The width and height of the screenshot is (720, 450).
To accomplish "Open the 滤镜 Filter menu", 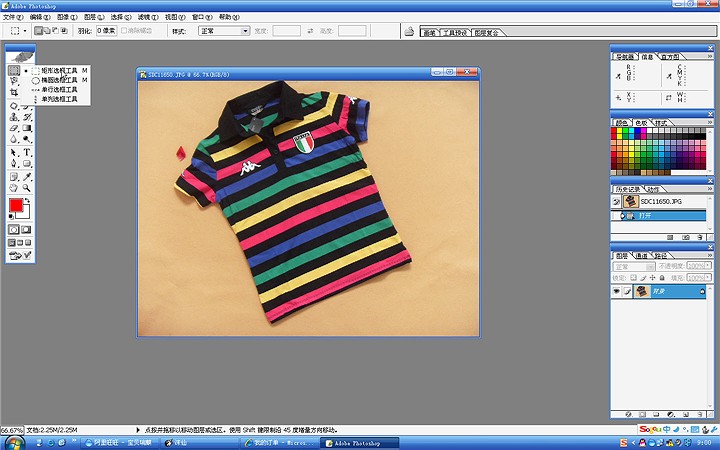I will click(x=148, y=17).
